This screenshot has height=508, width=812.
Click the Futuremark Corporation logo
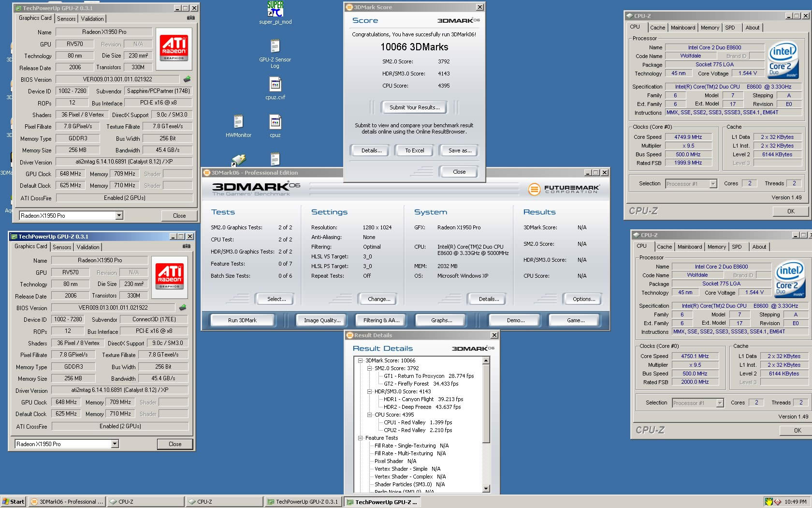click(x=564, y=189)
